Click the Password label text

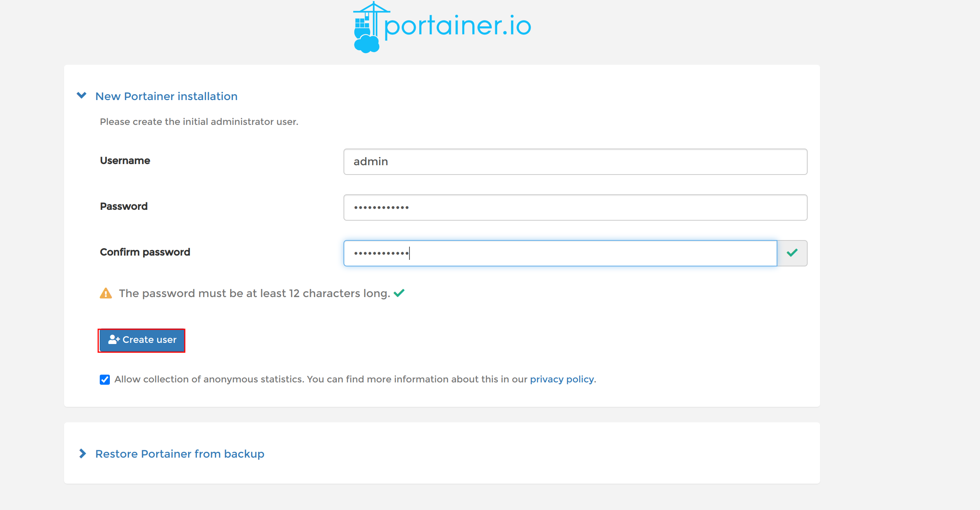(124, 206)
